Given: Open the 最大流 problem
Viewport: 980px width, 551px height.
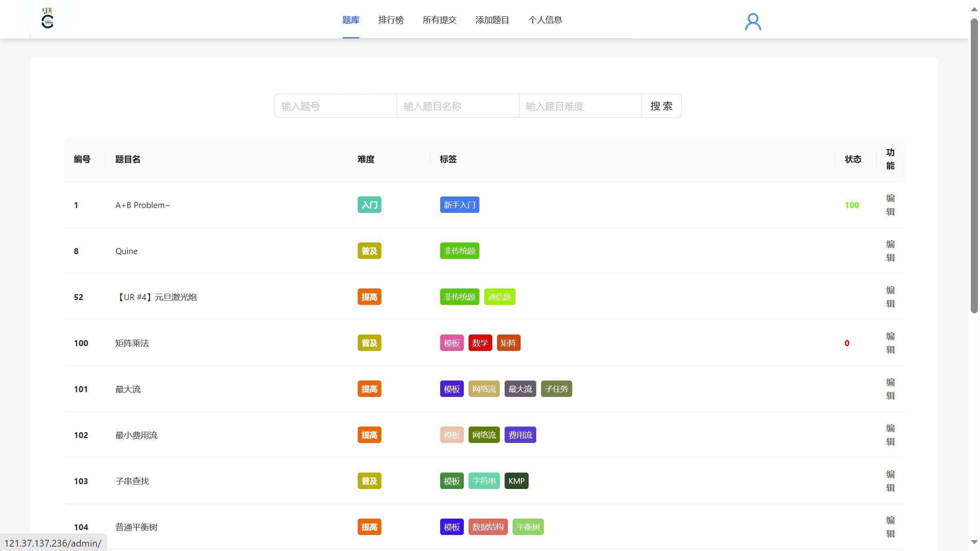Looking at the screenshot, I should click(128, 389).
